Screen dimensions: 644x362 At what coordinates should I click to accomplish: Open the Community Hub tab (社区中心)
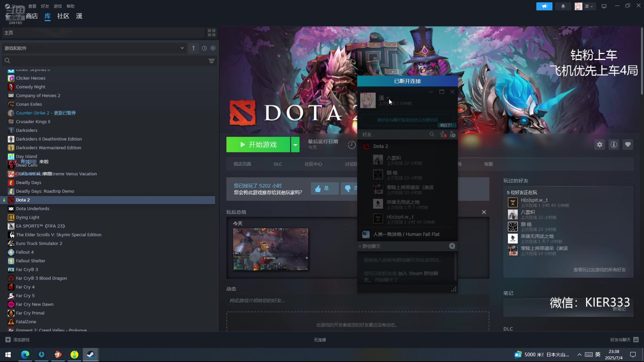(313, 164)
